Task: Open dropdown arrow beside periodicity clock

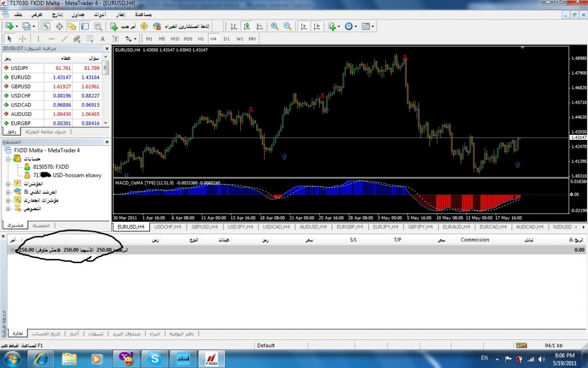Action: pos(356,26)
